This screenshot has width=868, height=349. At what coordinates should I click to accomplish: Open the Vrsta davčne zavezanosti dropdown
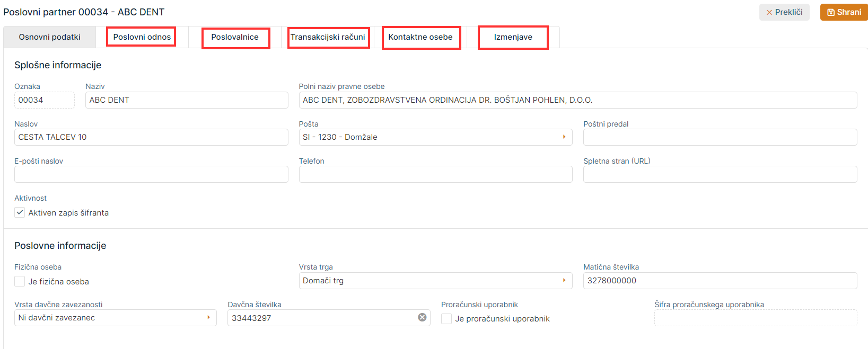coord(208,317)
